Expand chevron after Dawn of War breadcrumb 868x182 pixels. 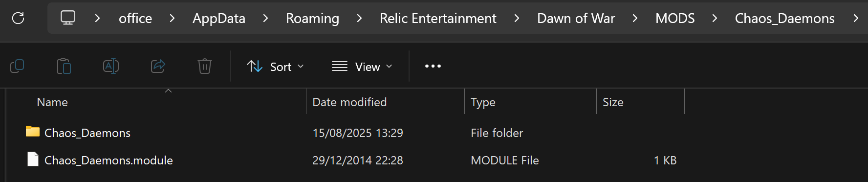pos(635,19)
